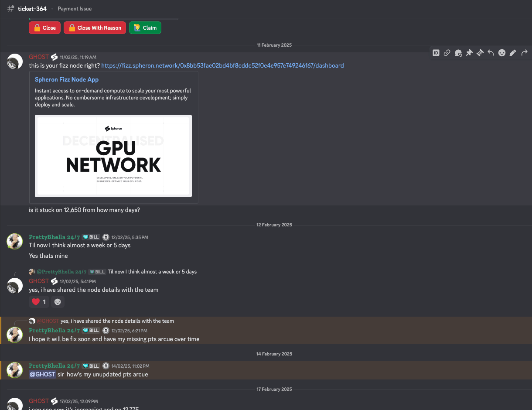The height and width of the screenshot is (410, 532).
Task: Copy message ID from hover toolbar
Action: point(436,53)
